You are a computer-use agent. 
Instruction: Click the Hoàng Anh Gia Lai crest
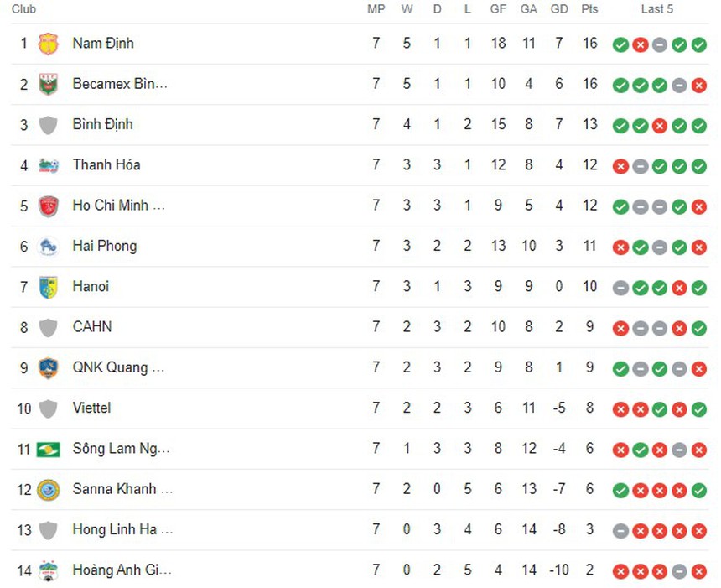[48, 570]
